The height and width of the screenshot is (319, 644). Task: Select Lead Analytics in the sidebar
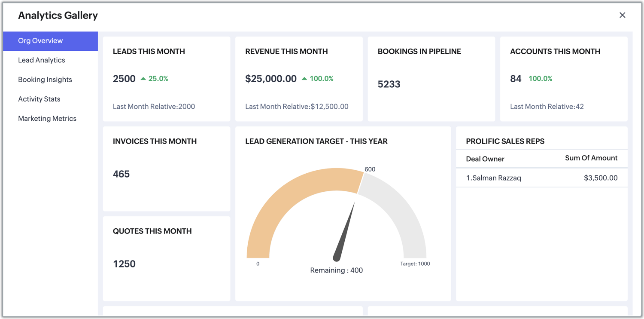point(41,60)
